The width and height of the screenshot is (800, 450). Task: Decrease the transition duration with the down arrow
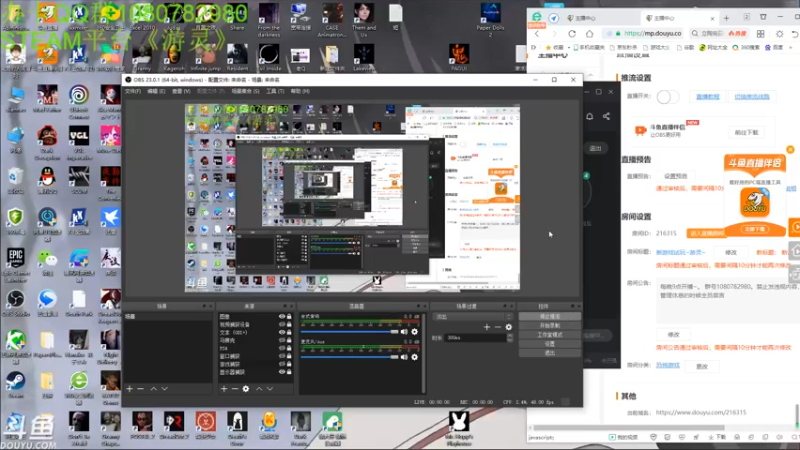point(510,340)
